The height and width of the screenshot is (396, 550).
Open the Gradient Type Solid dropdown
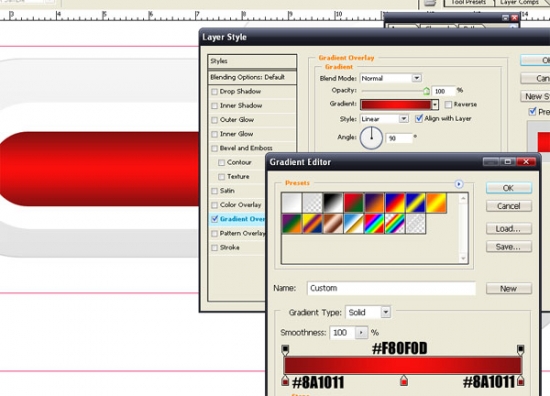[368, 312]
